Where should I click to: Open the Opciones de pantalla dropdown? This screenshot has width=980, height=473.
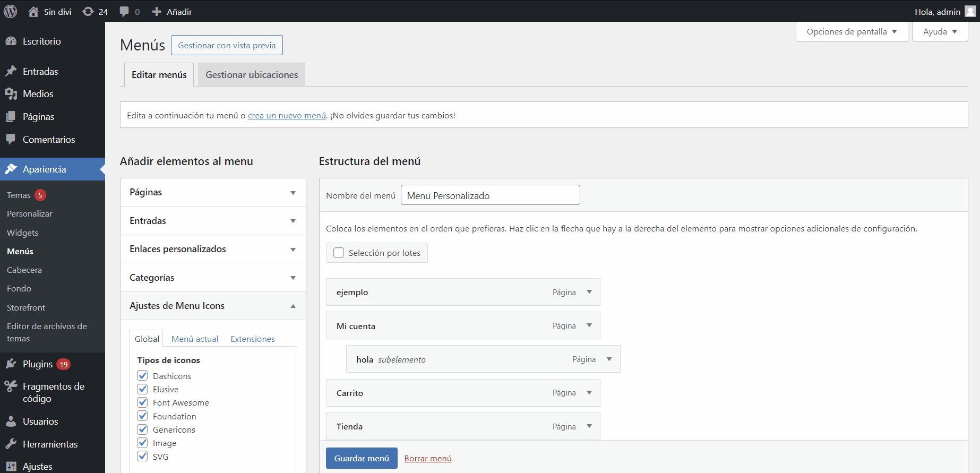click(x=852, y=32)
